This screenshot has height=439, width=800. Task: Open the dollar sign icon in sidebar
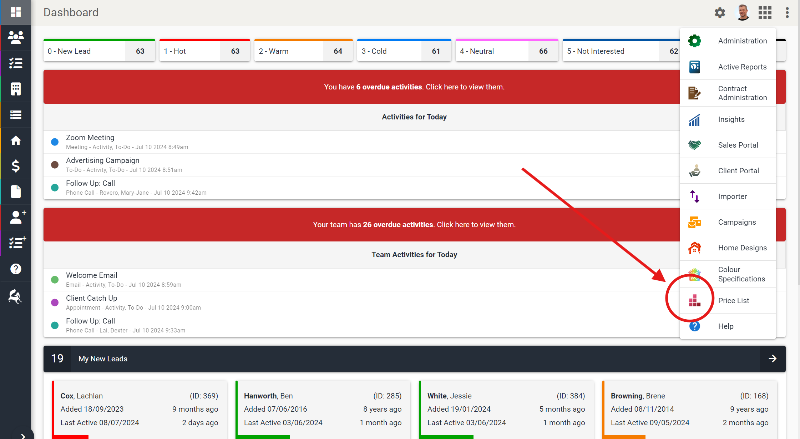[16, 166]
